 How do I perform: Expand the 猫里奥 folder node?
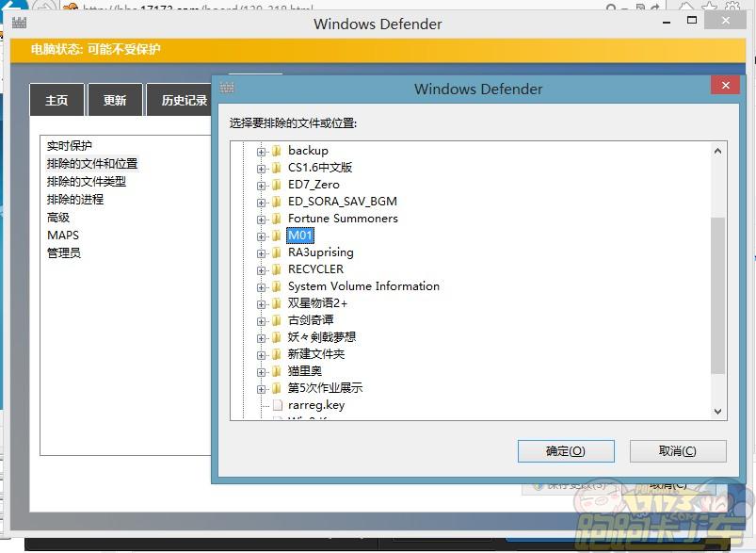coord(261,372)
